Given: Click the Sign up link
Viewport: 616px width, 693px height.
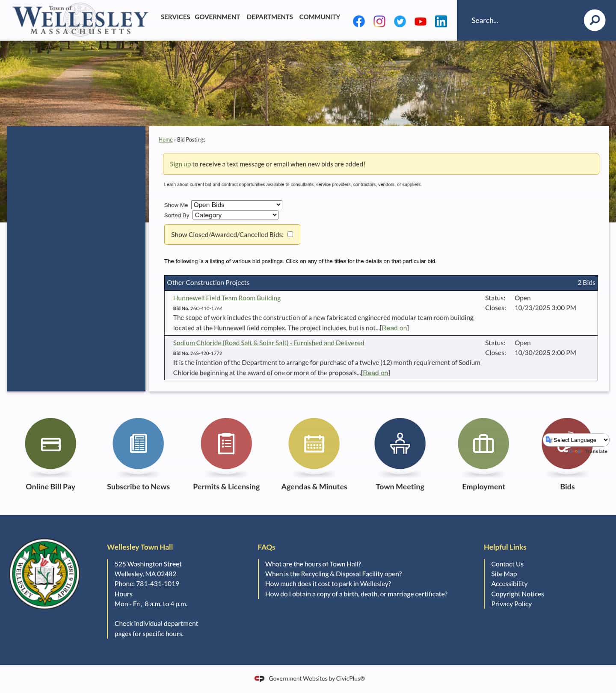Looking at the screenshot, I should 180,164.
